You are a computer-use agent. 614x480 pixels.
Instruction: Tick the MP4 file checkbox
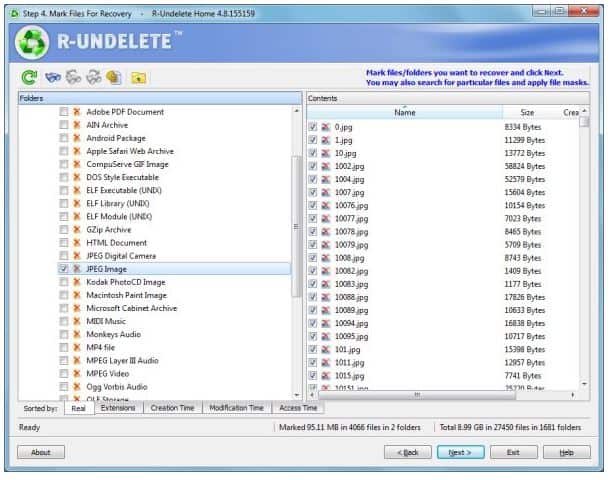[63, 348]
